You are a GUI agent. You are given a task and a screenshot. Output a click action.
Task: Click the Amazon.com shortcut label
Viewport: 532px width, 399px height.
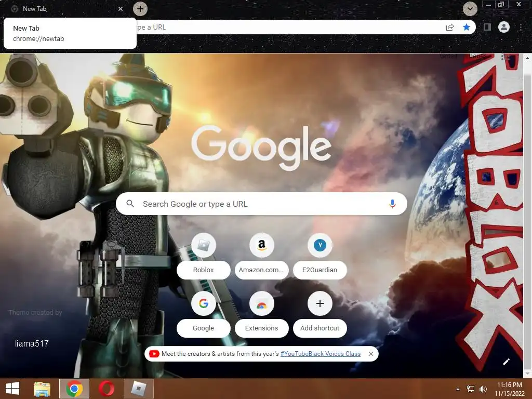pos(261,270)
